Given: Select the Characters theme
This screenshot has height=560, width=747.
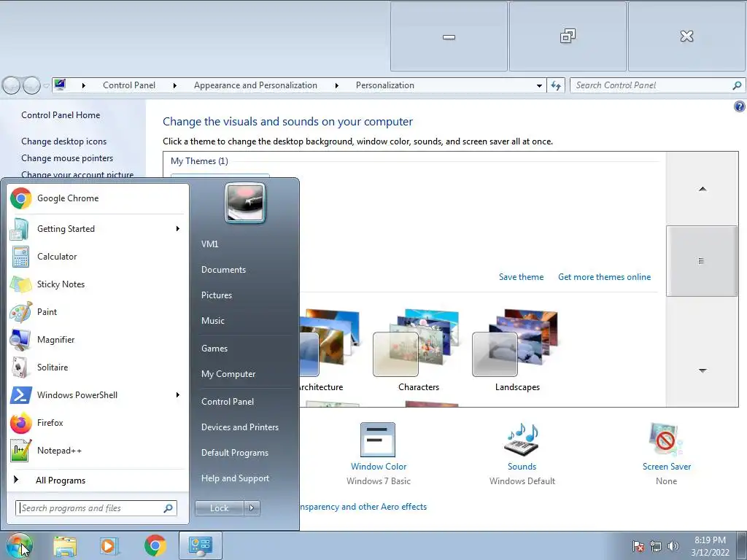Looking at the screenshot, I should pos(418,350).
